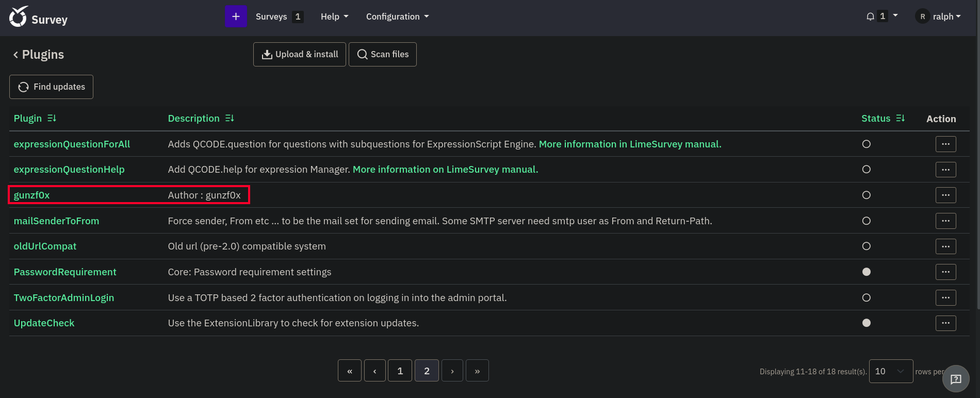Open action menu for oldUrlCompat
The width and height of the screenshot is (980, 398).
pos(945,246)
